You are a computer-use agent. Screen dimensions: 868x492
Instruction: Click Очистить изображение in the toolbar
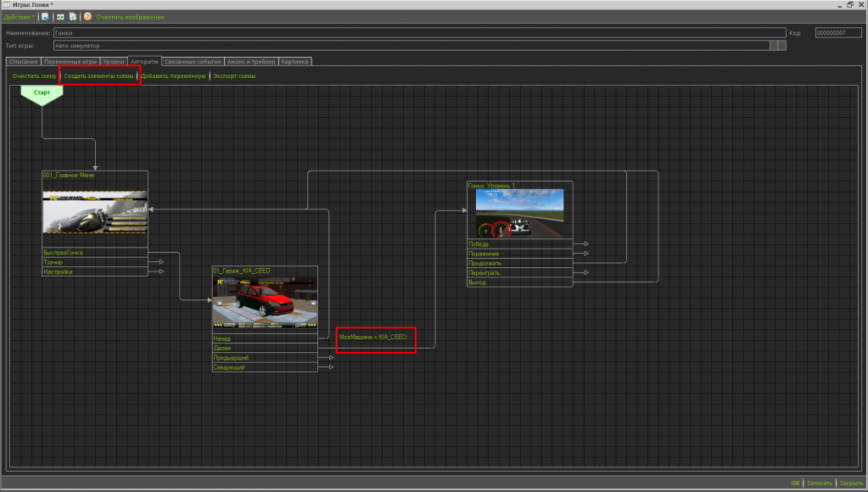(130, 17)
